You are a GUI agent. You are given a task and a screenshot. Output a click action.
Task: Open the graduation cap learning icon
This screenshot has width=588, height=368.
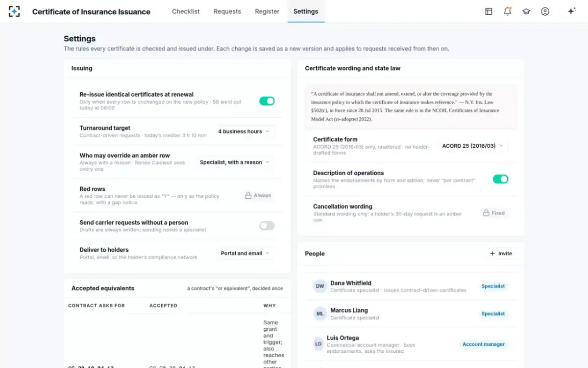(526, 11)
